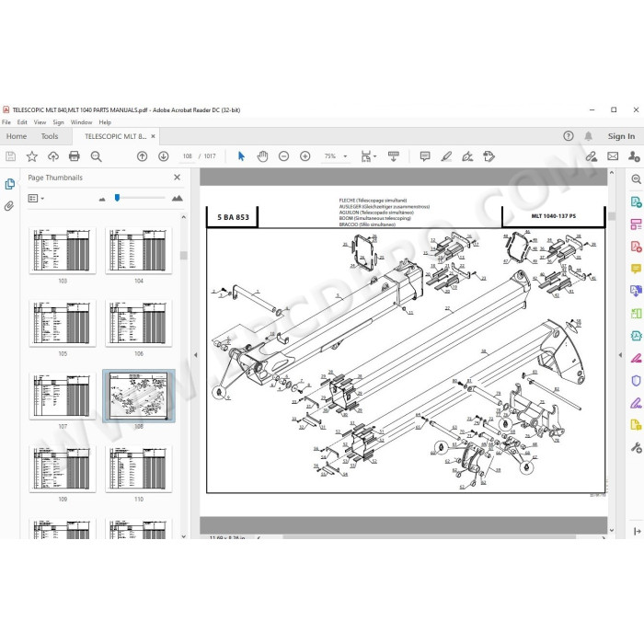Open Help question mark icon
644x644 pixels.
tap(569, 136)
